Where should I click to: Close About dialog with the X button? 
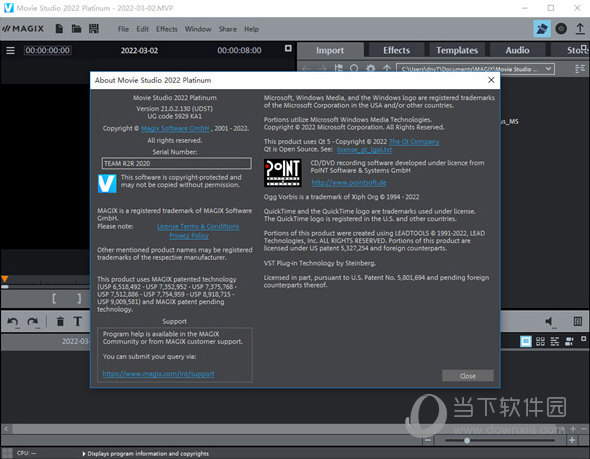pos(491,80)
